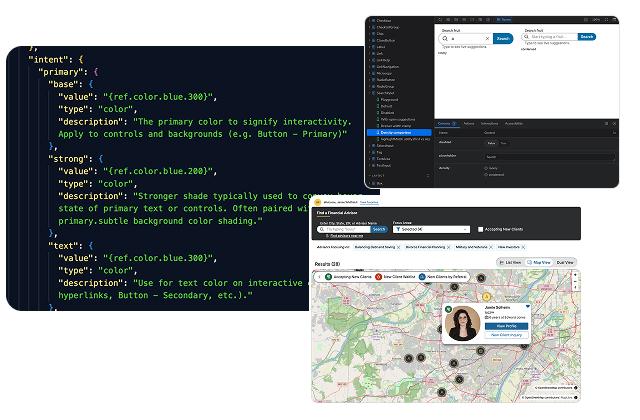640x420 pixels.
Task: Click Search button in the advisor finder
Action: (x=379, y=229)
